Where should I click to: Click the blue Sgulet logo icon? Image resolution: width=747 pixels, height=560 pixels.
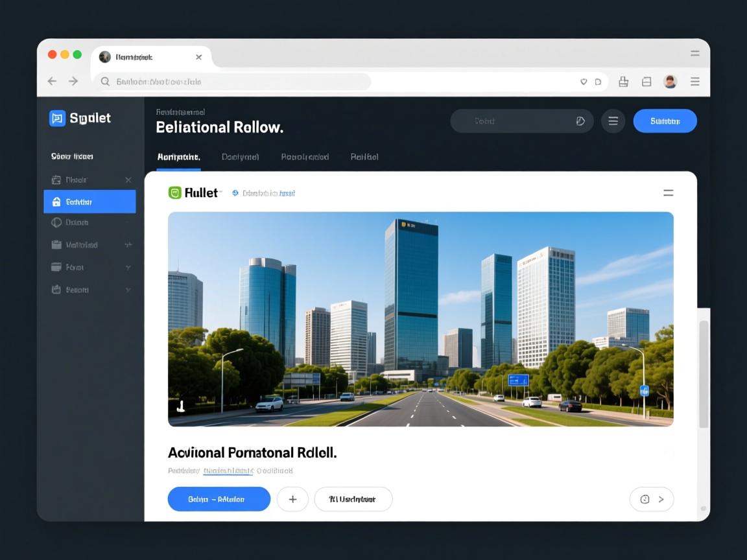(x=57, y=118)
